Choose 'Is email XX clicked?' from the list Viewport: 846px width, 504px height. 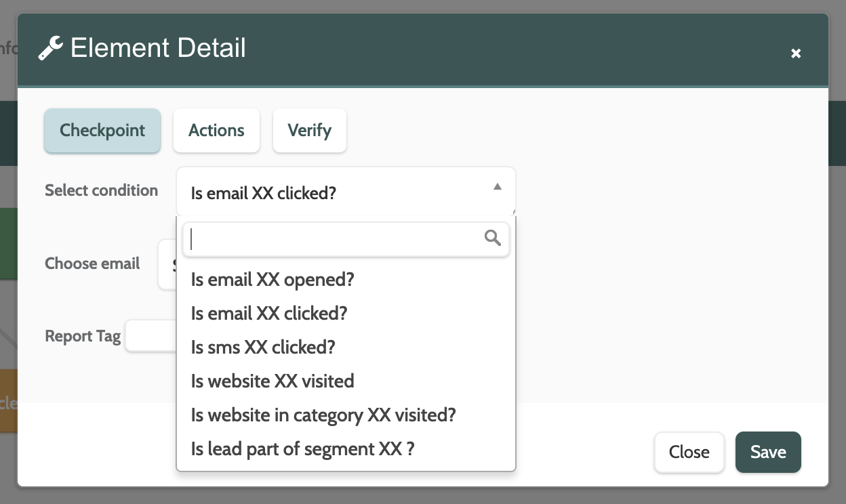[x=269, y=314]
